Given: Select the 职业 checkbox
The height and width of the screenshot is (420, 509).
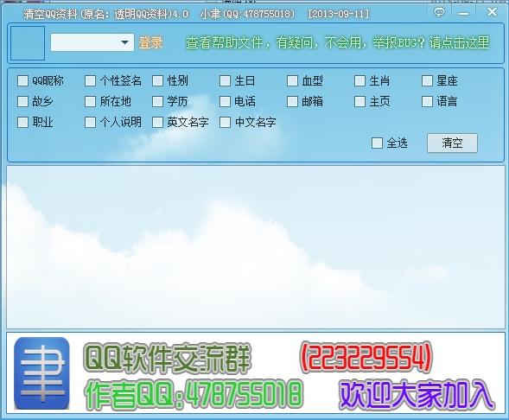Looking at the screenshot, I should click(22, 123).
